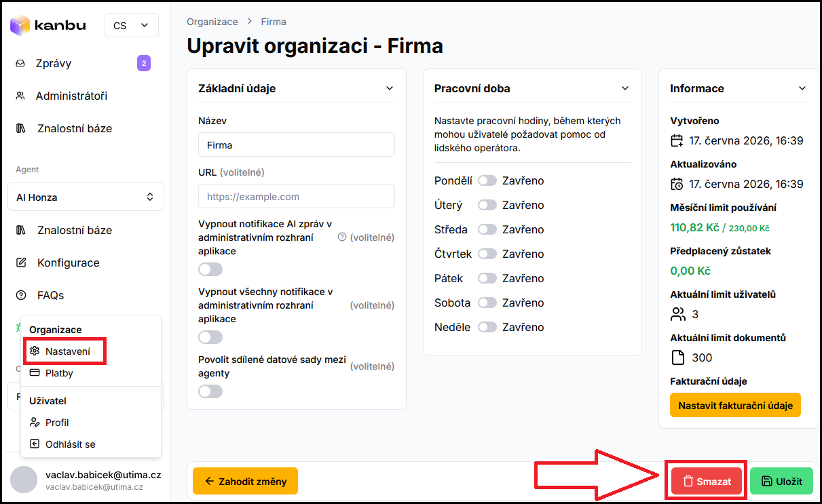Collapse the Pracovní doba panel
This screenshot has height=504, width=822.
[625, 88]
